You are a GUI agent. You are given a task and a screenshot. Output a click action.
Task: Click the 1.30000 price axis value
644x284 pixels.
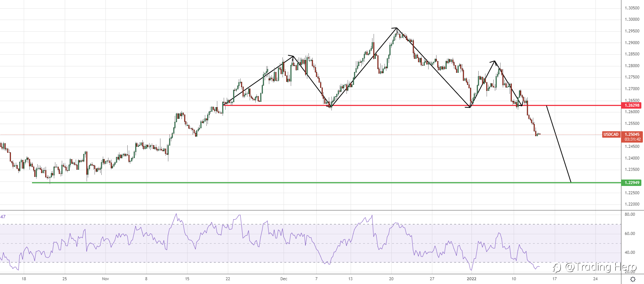coord(632,19)
